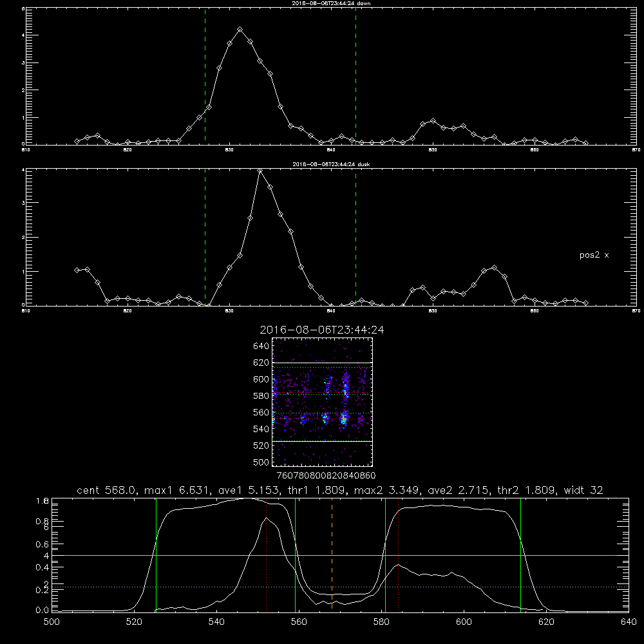The width and height of the screenshot is (644, 644).
Task: Select the right green dashed line in dusk plot
Action: coord(355,237)
